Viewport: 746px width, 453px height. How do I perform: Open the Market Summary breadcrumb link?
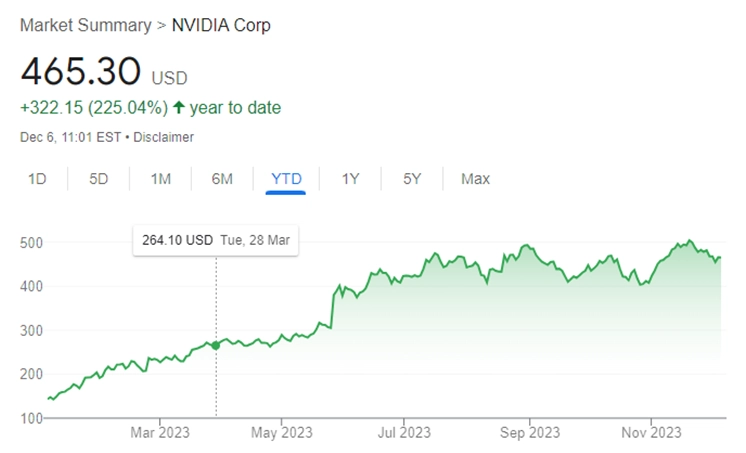[x=86, y=25]
